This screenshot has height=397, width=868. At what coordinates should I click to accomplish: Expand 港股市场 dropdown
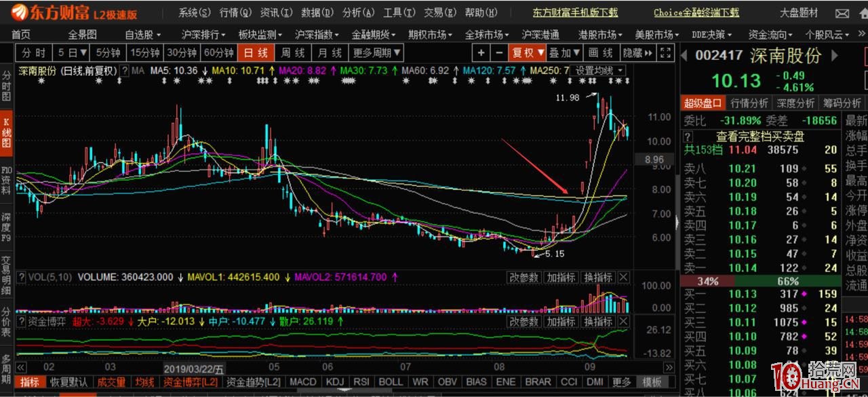click(601, 35)
